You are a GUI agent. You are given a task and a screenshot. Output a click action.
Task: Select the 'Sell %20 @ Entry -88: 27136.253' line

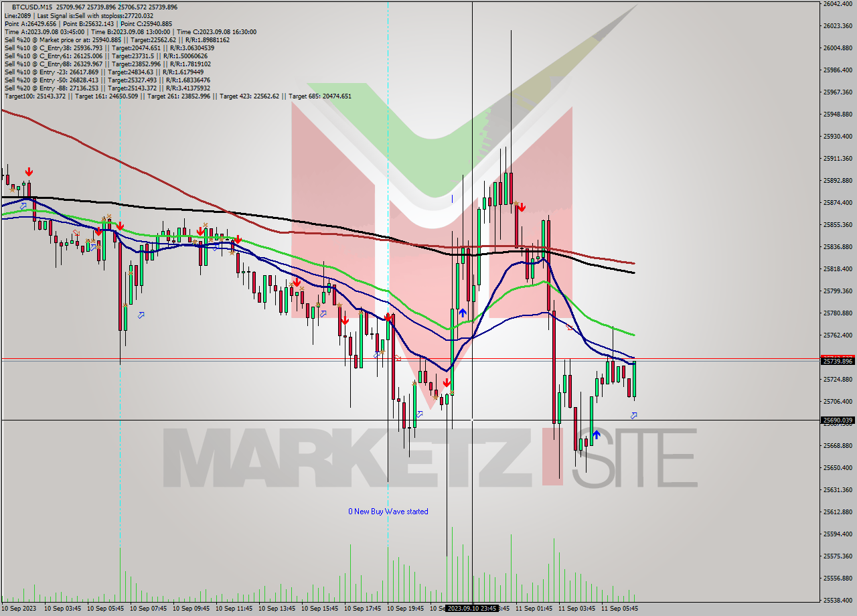106,88
